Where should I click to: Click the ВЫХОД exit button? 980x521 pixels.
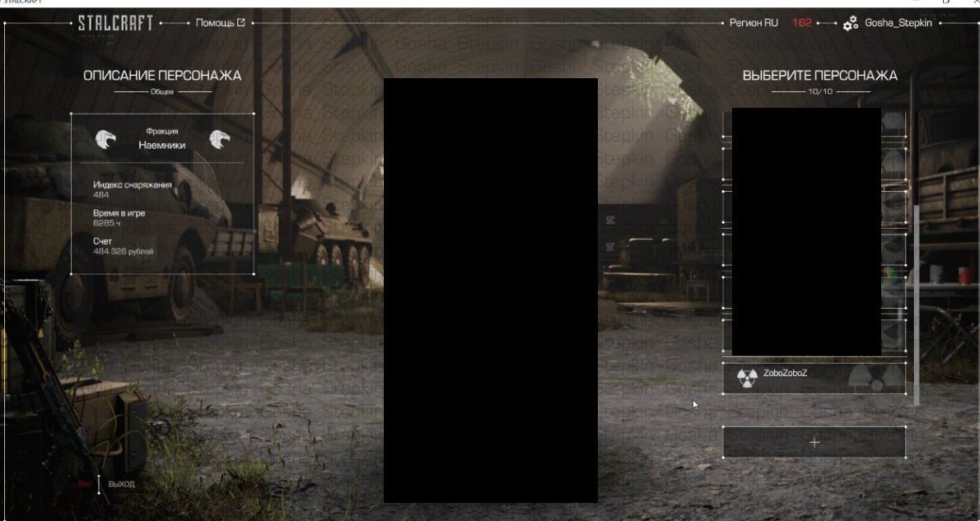121,483
